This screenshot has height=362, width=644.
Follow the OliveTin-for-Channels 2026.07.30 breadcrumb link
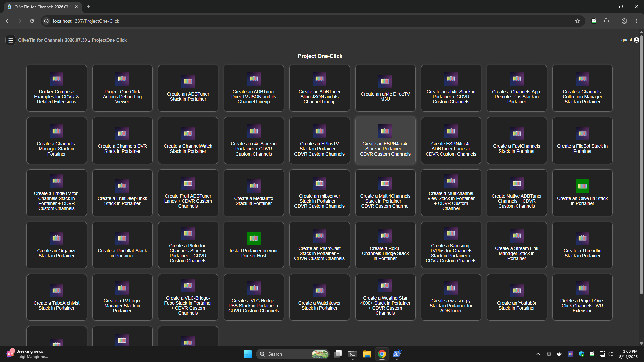(x=52, y=40)
